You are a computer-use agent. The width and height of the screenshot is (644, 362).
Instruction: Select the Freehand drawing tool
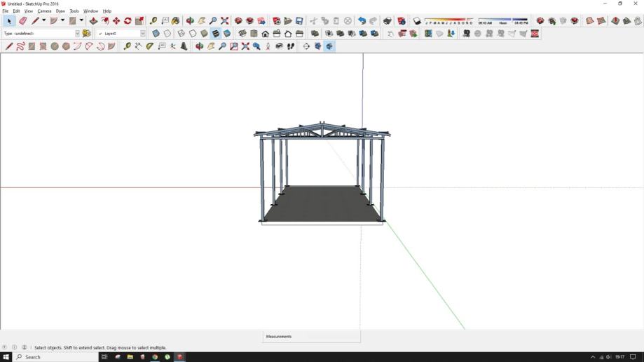[20, 46]
